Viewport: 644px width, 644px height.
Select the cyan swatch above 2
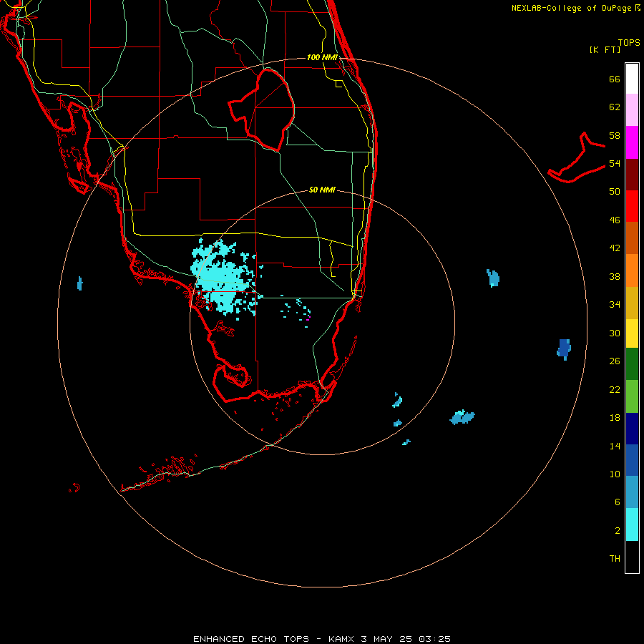tap(632, 525)
